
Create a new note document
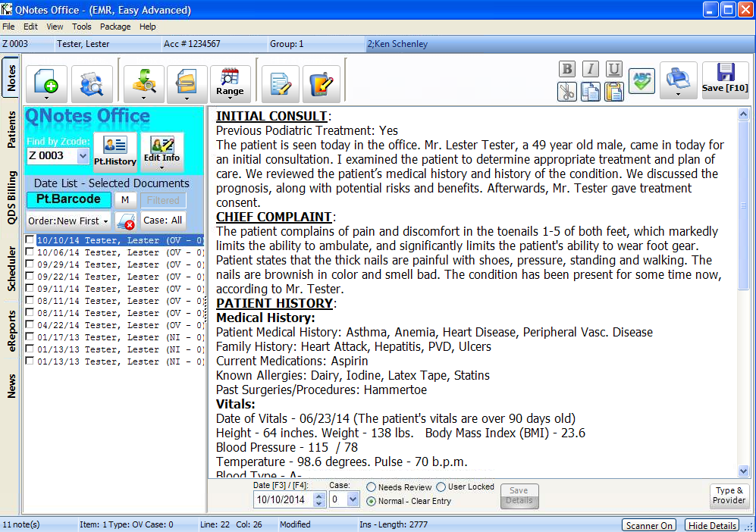[x=46, y=81]
